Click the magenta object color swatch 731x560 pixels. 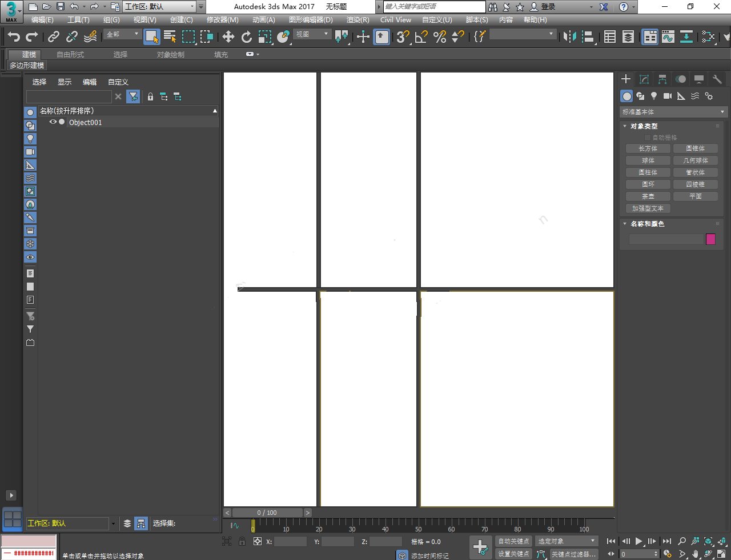(x=711, y=239)
